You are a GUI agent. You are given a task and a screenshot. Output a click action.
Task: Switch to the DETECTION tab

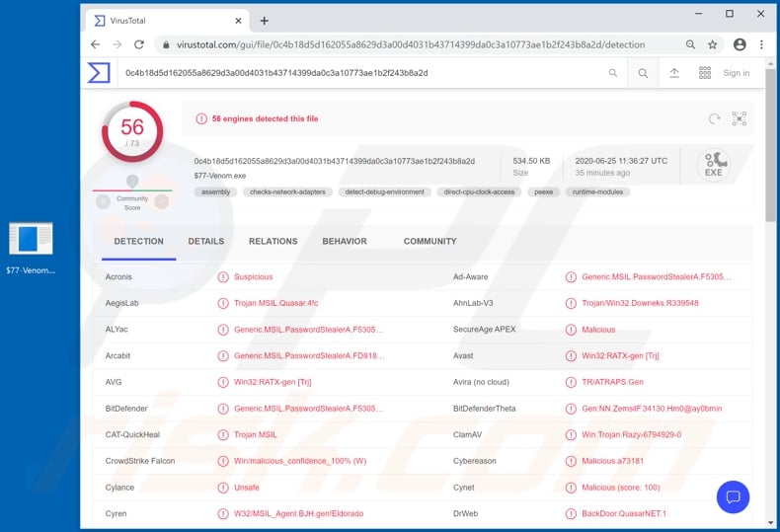pos(139,241)
